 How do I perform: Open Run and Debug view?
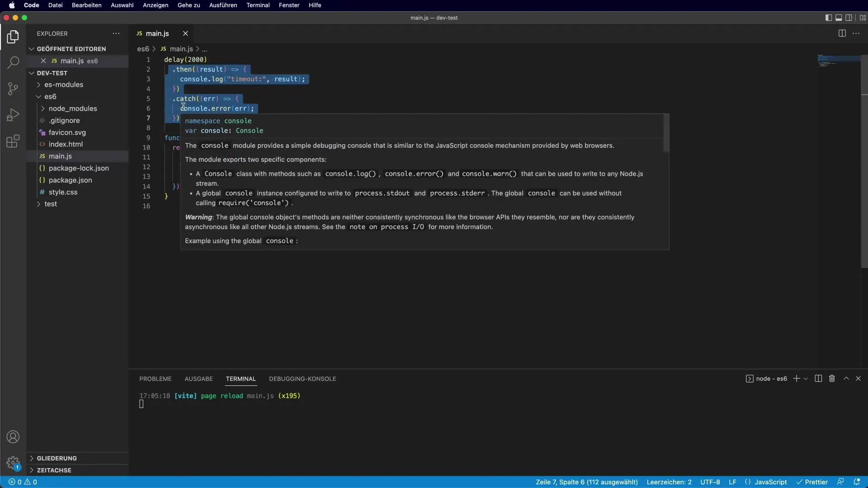point(13,115)
